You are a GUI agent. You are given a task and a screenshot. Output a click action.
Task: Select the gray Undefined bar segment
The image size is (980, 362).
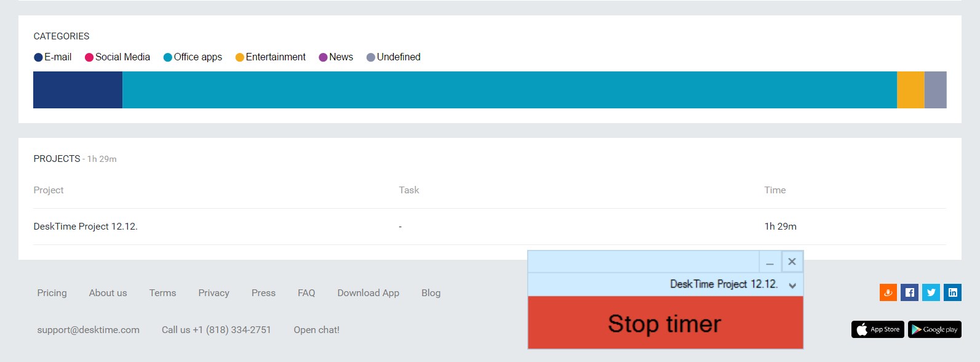point(936,90)
